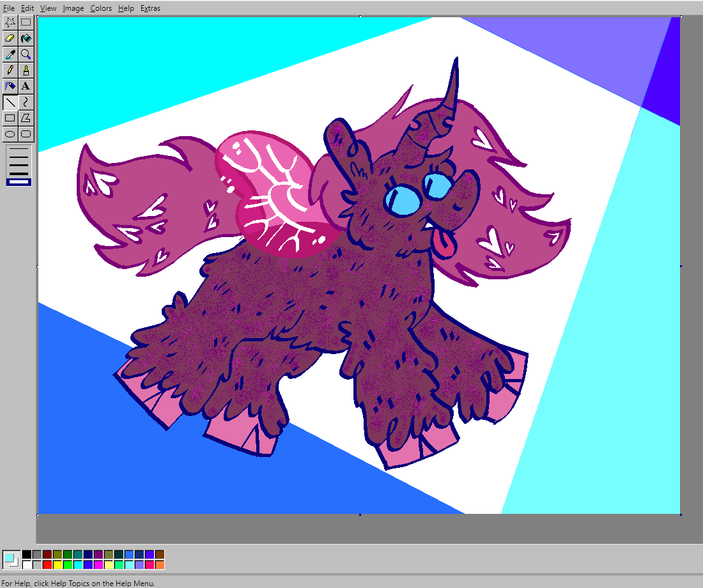Choose the dark green swatch

point(68,555)
